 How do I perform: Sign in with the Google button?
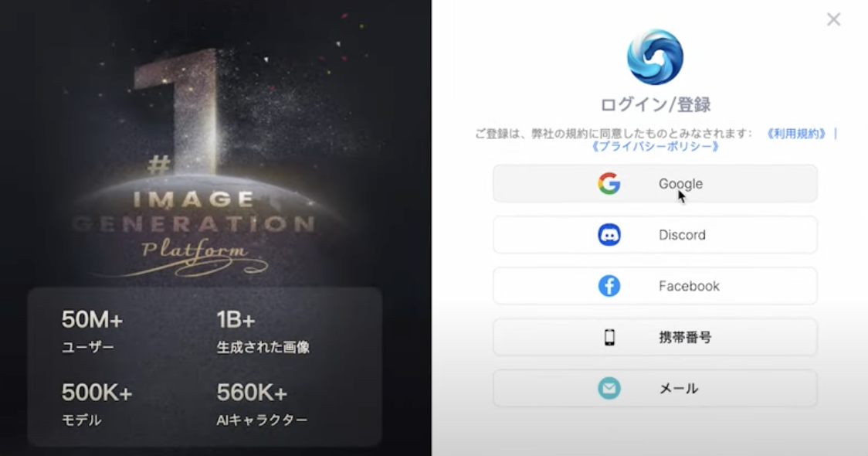pos(655,183)
